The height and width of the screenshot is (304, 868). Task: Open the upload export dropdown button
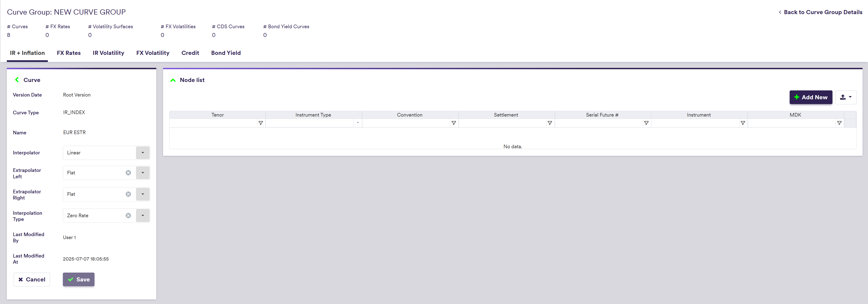[x=845, y=97]
